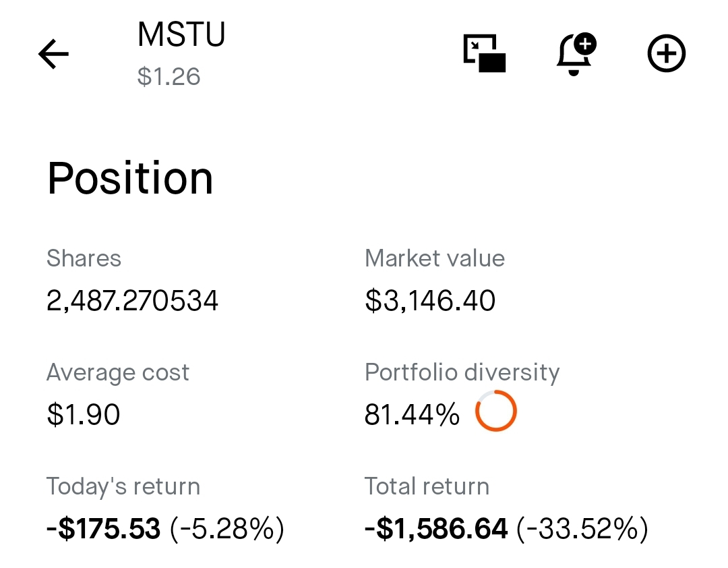Tap the bell price alert icon
Image resolution: width=728 pixels, height=568 pixels.
coord(576,54)
